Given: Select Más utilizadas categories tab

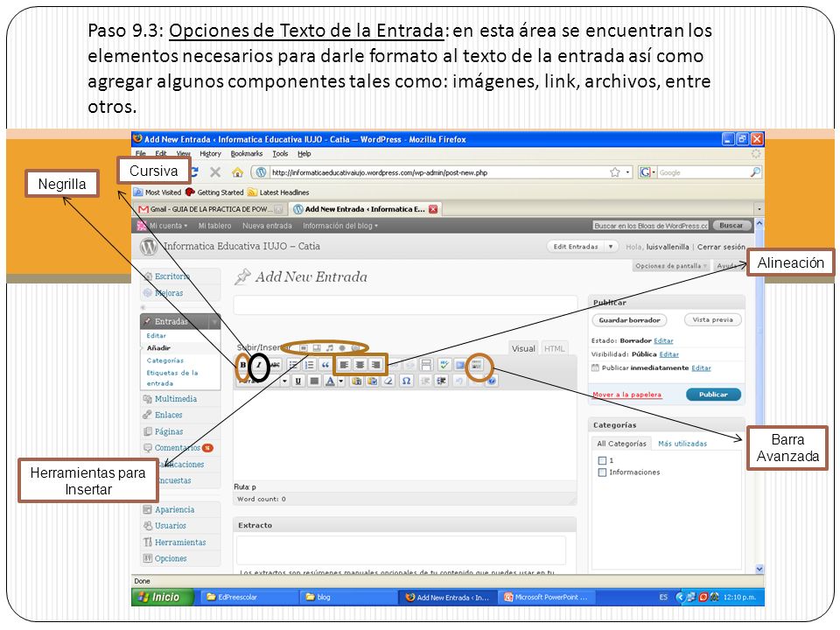Looking at the screenshot, I should coord(682,444).
